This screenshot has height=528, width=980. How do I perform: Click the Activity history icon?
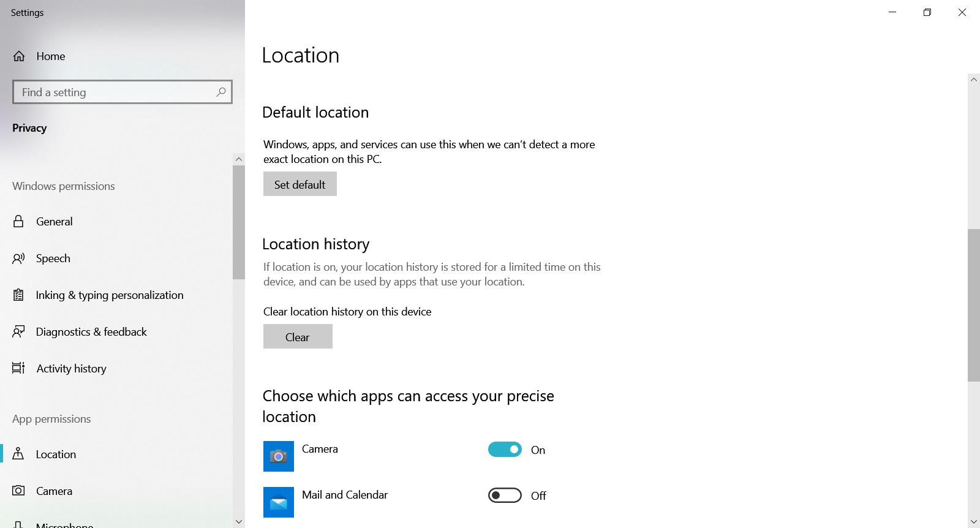[18, 368]
